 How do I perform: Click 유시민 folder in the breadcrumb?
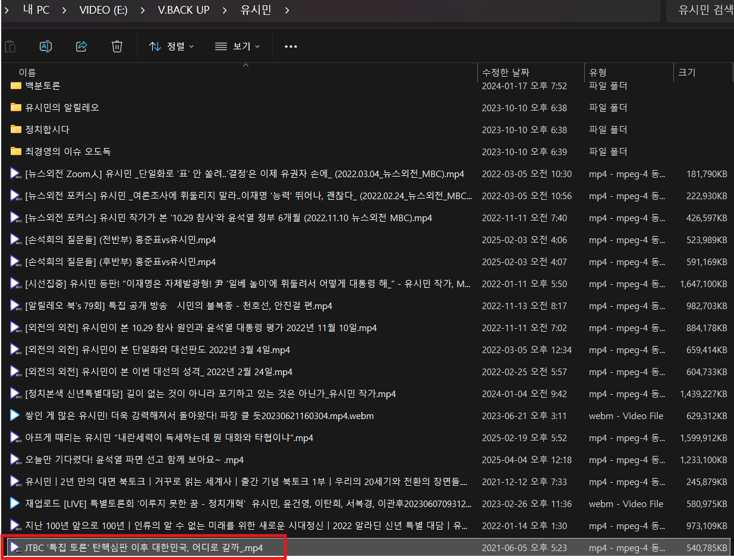tap(254, 10)
